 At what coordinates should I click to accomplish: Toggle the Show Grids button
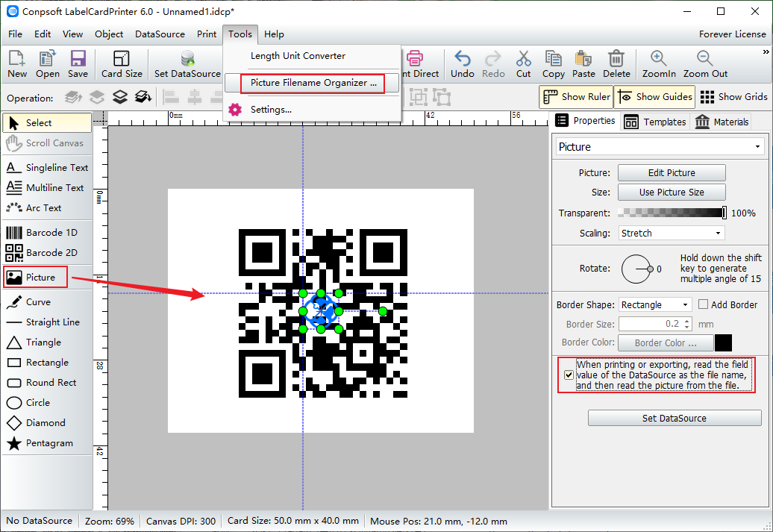pyautogui.click(x=733, y=97)
